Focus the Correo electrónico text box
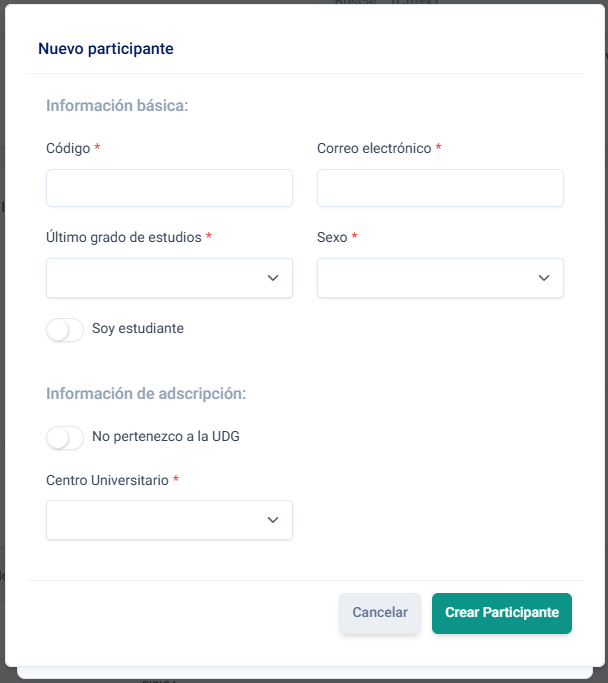The height and width of the screenshot is (683, 608). (x=440, y=188)
